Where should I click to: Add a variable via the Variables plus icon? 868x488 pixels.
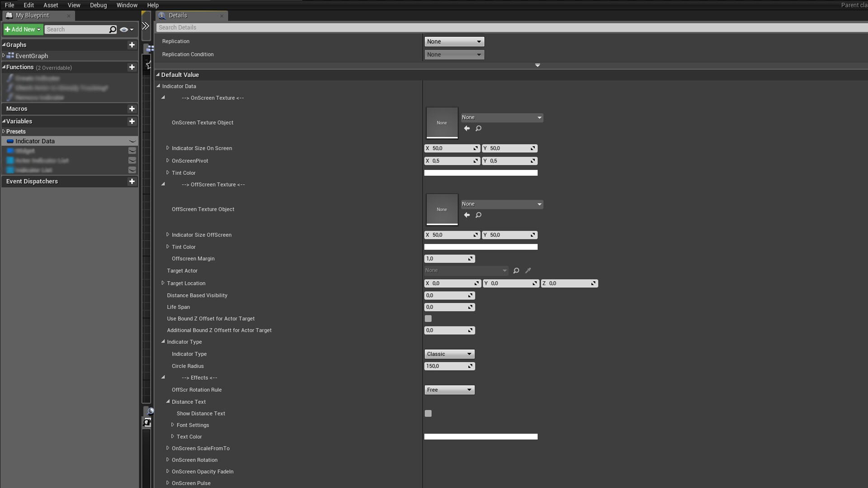[x=132, y=121]
